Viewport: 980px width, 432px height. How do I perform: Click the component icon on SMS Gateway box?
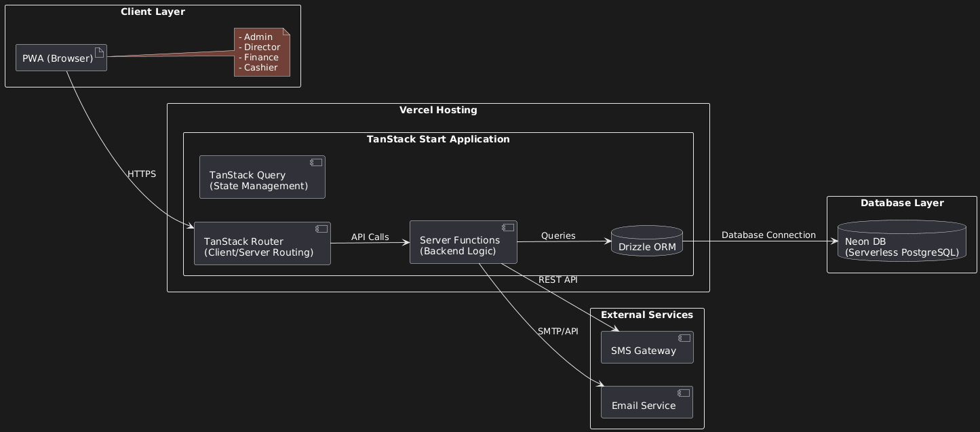click(684, 339)
